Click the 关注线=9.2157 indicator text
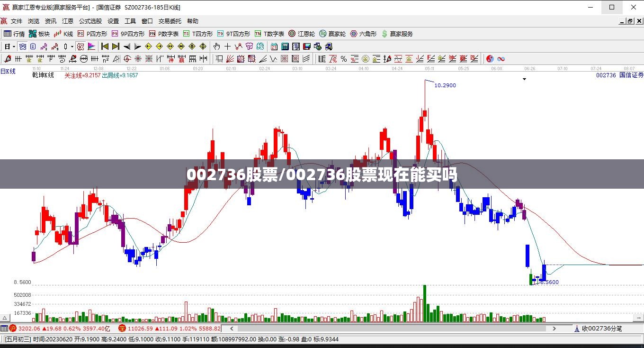The image size is (644, 348). pyautogui.click(x=82, y=75)
